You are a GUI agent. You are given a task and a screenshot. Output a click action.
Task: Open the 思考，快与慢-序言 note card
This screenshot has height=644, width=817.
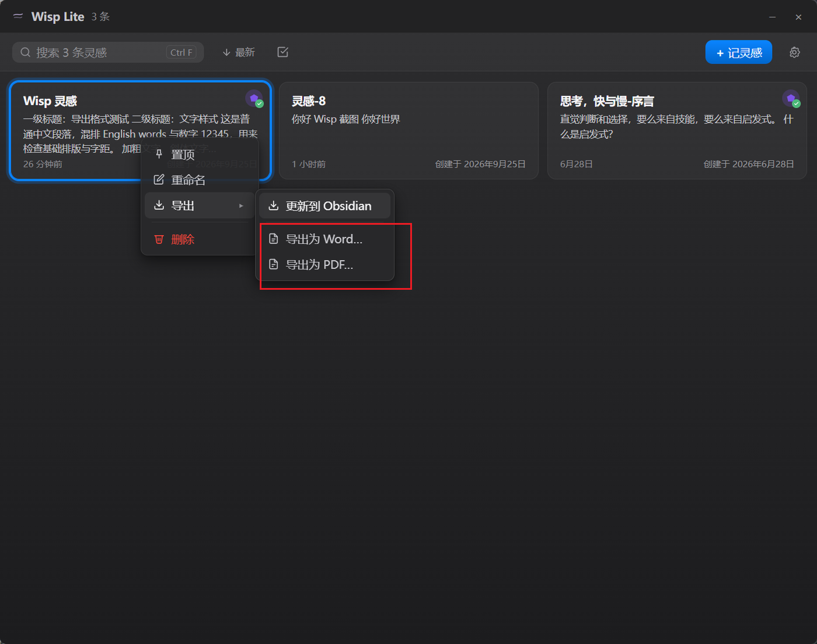click(677, 131)
